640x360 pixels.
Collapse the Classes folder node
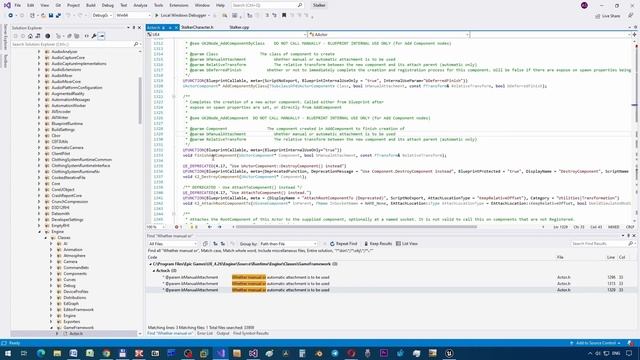point(46,238)
